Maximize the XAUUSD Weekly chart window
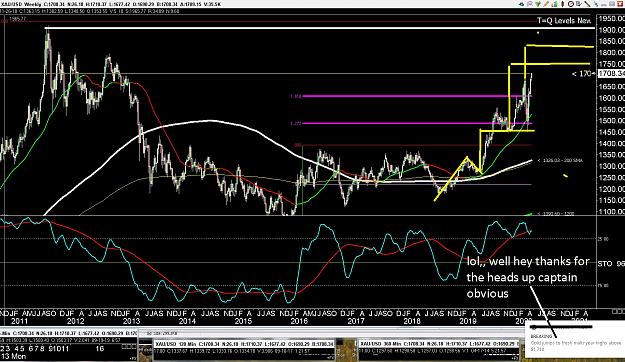This screenshot has height=362, width=625. click(x=612, y=4)
